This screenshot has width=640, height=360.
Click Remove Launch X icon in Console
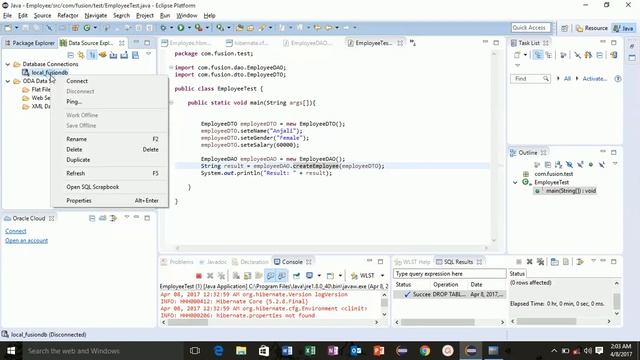tap(210, 276)
